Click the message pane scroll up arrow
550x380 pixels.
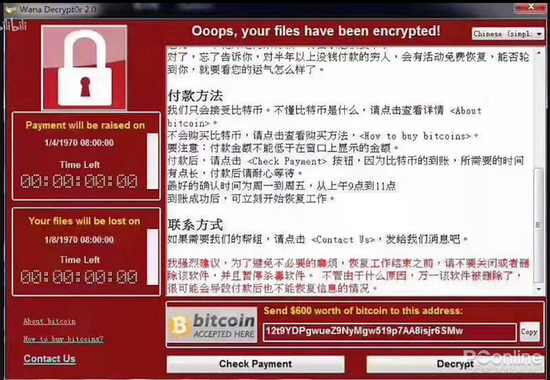pyautogui.click(x=539, y=53)
